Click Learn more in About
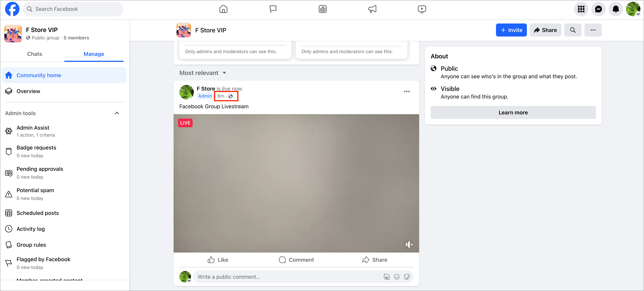 (x=513, y=112)
